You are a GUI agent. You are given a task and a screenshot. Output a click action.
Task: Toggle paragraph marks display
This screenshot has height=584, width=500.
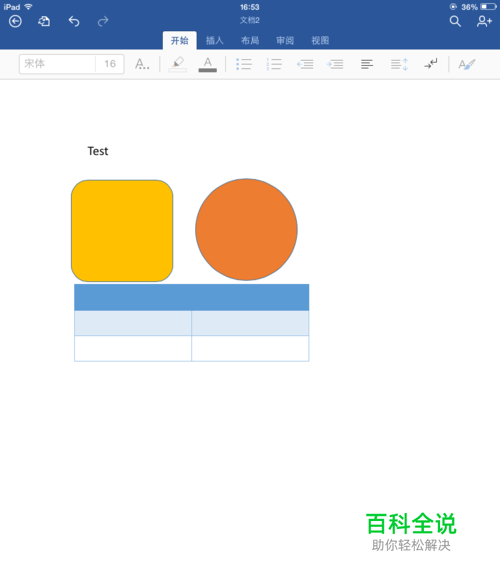pos(431,64)
